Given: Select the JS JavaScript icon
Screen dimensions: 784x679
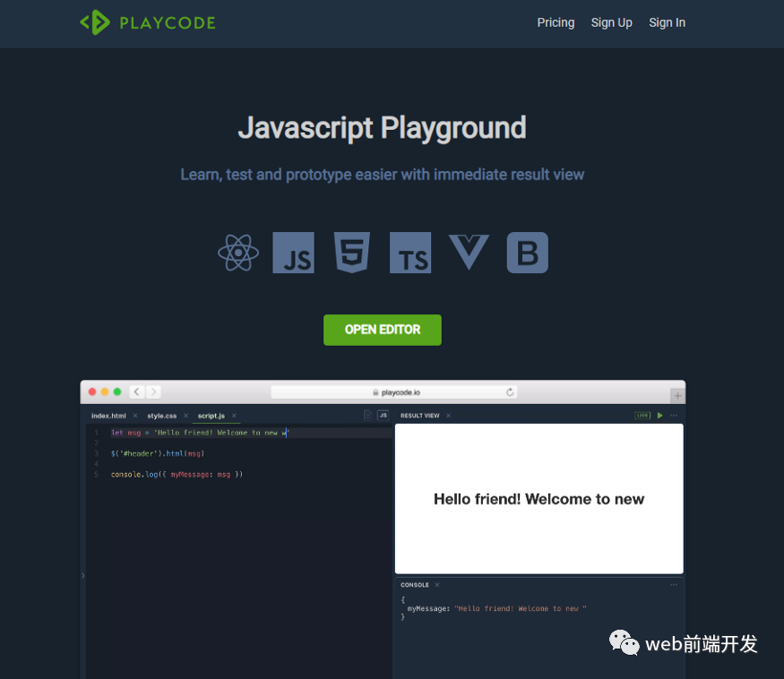Looking at the screenshot, I should [x=294, y=253].
